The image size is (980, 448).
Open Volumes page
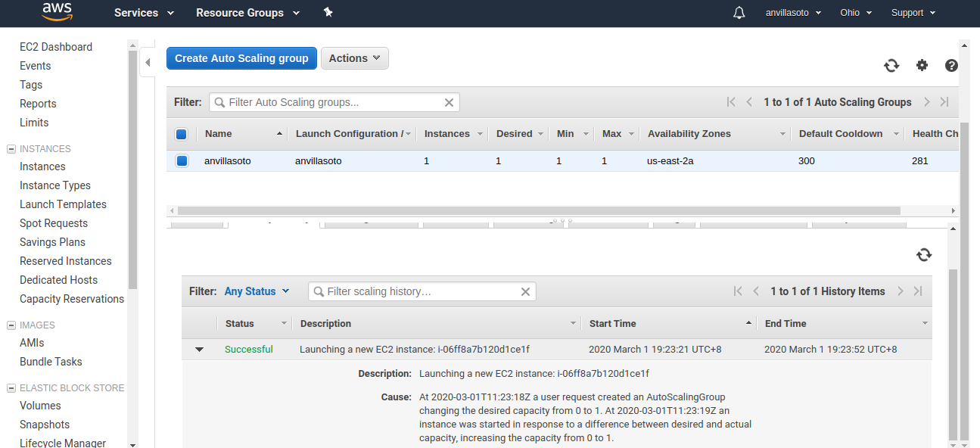[40, 406]
